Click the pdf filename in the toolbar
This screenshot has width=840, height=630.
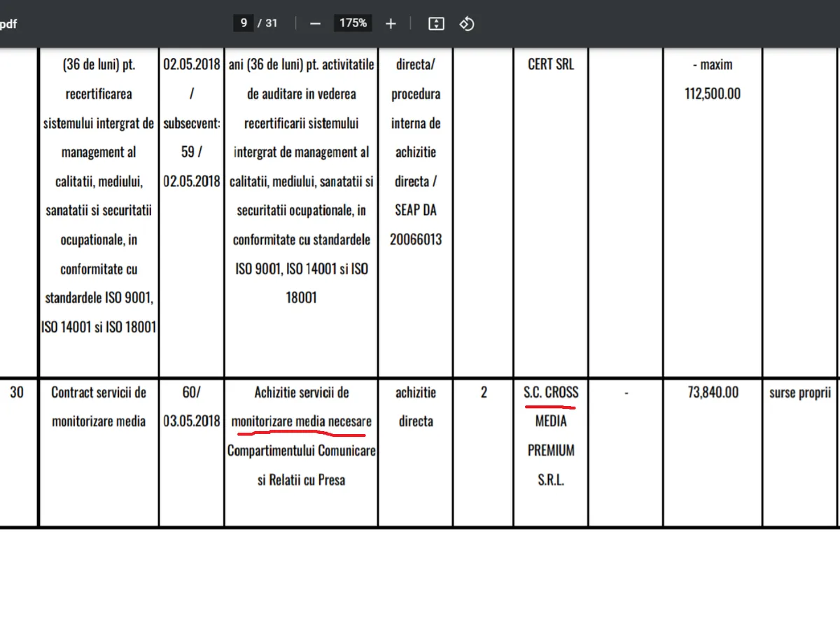pos(8,24)
